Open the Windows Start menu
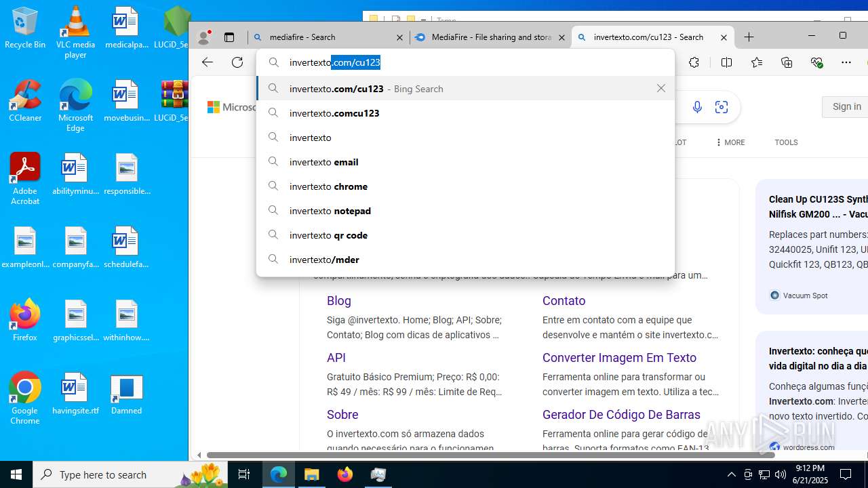The image size is (868, 488). pyautogui.click(x=16, y=474)
